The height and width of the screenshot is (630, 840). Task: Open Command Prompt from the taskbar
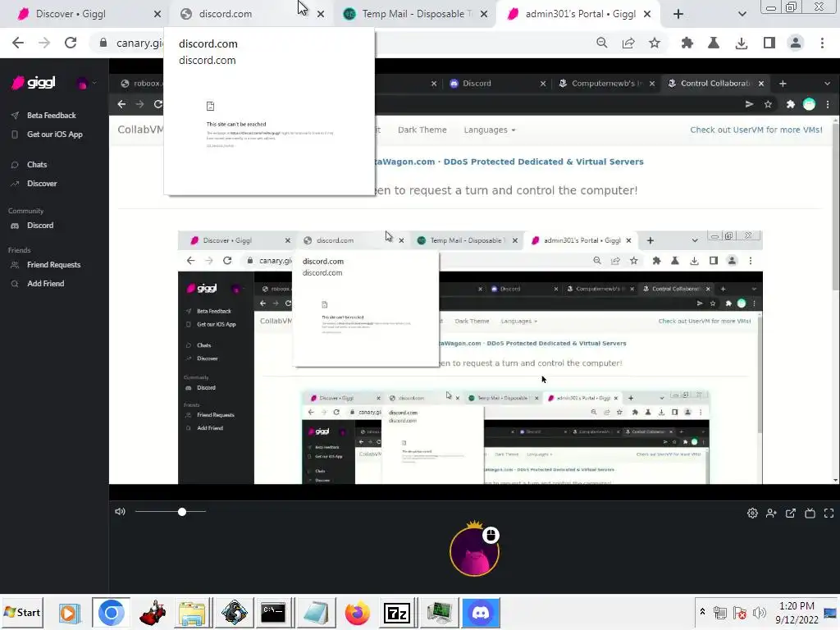point(273,613)
